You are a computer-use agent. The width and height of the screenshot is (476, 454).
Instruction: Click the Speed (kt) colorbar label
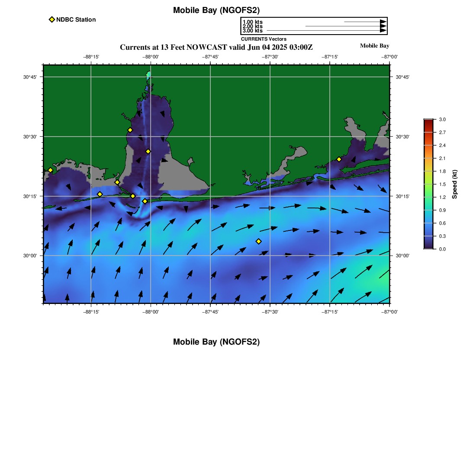point(454,184)
